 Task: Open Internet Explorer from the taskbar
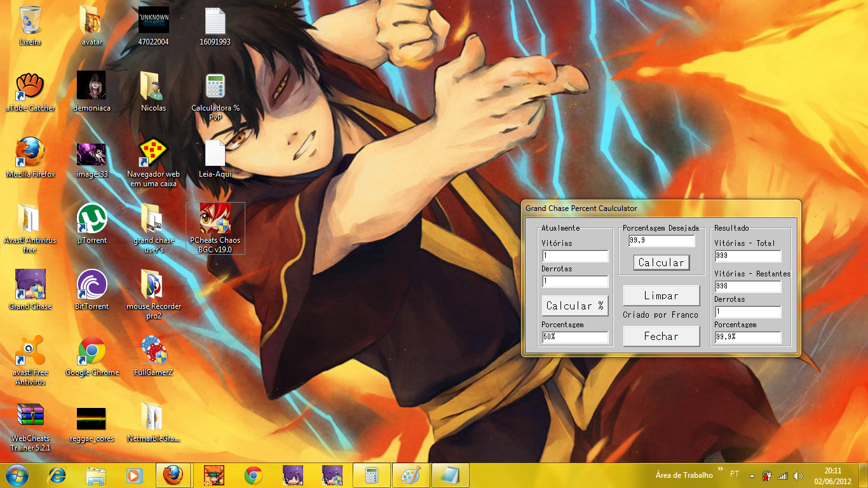[57, 475]
